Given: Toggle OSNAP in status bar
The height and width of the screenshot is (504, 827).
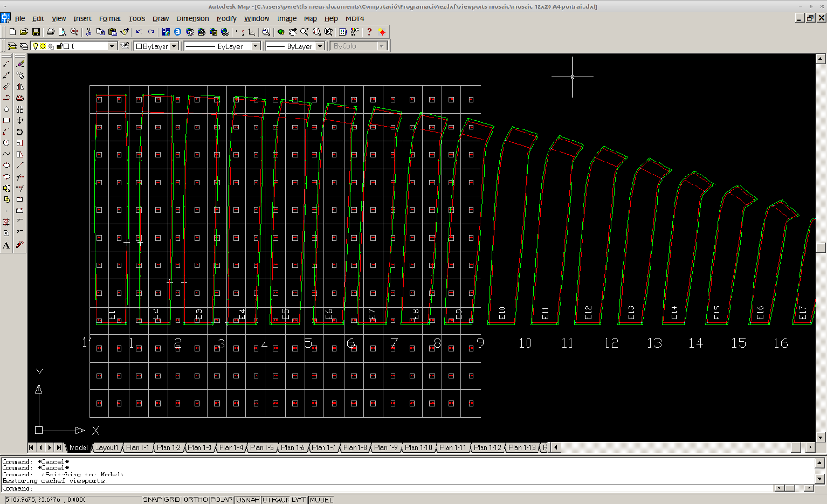Looking at the screenshot, I should 248,499.
